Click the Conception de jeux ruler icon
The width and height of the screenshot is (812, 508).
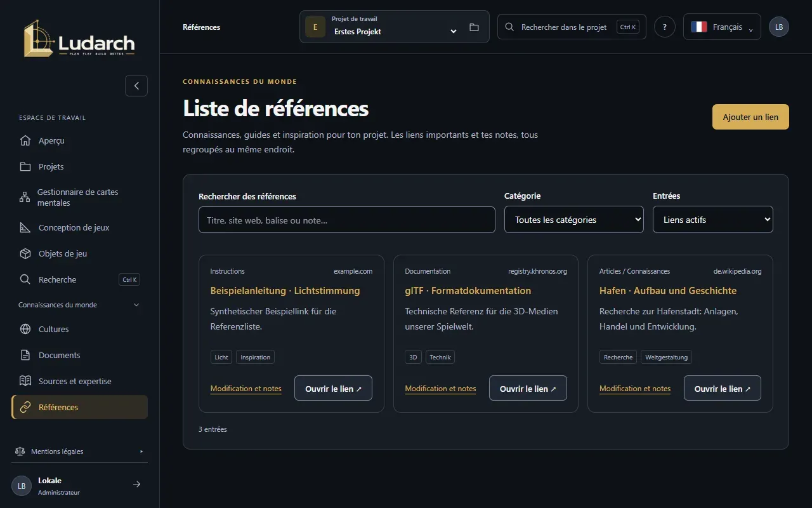point(25,227)
